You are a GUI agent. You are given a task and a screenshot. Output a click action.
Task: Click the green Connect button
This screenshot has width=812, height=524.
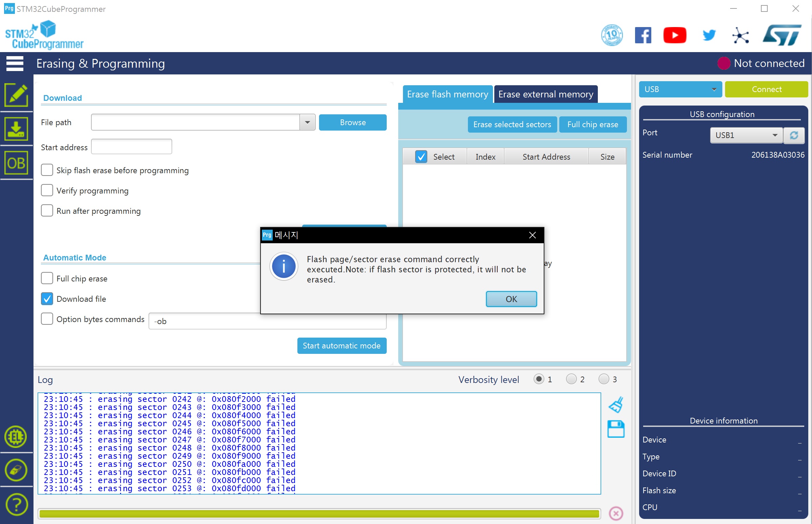point(766,89)
